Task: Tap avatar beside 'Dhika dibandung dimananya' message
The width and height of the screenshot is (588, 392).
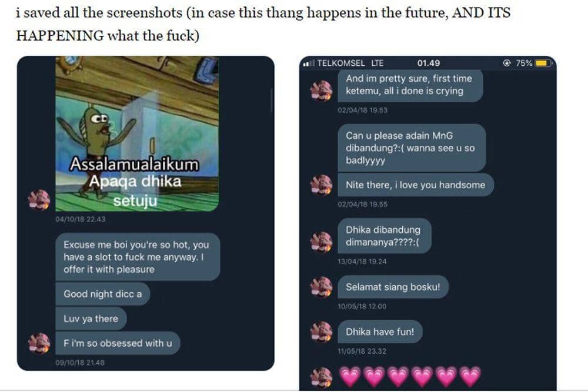Action: (322, 242)
